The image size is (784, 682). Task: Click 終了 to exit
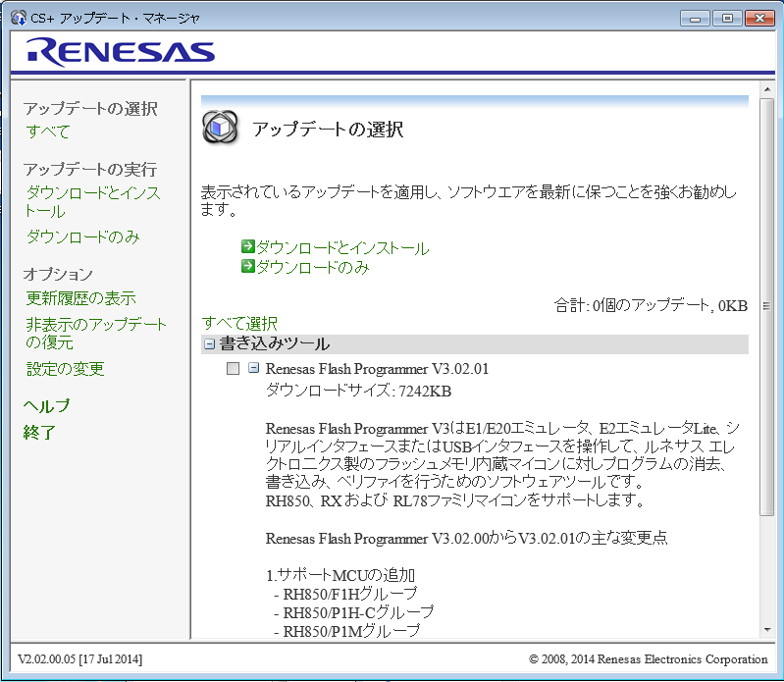click(x=39, y=432)
